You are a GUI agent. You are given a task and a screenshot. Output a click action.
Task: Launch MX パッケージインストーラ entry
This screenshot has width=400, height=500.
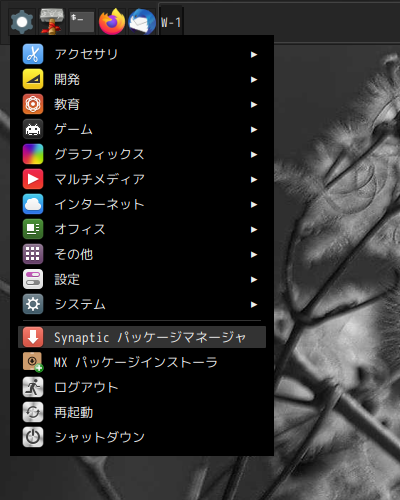142,362
